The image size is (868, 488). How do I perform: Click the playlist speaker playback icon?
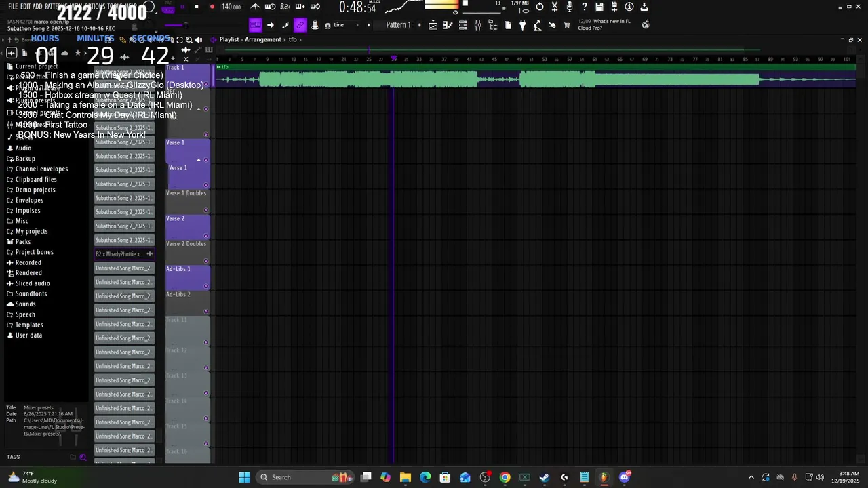199,40
